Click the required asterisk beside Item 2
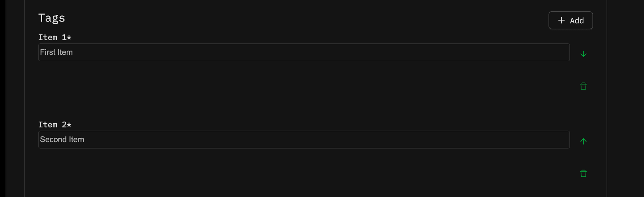This screenshot has height=197, width=644. pyautogui.click(x=69, y=125)
